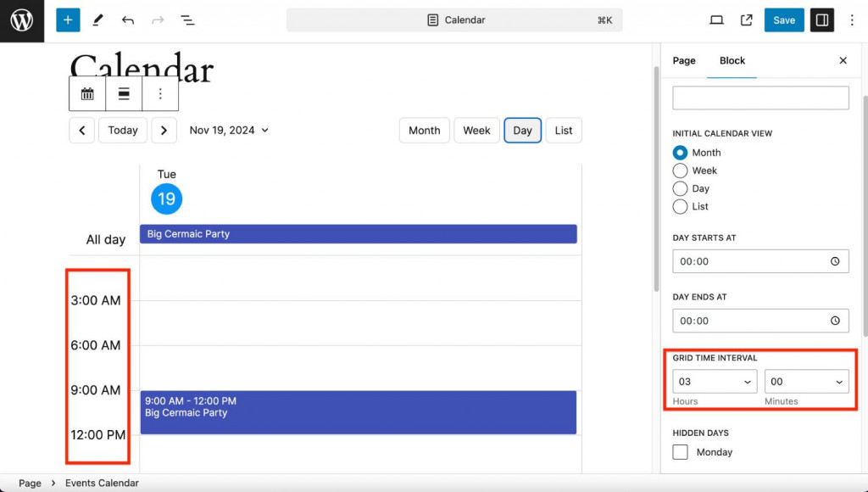This screenshot has height=492, width=868.
Task: Open the block inserter with the plus icon
Action: click(x=67, y=20)
